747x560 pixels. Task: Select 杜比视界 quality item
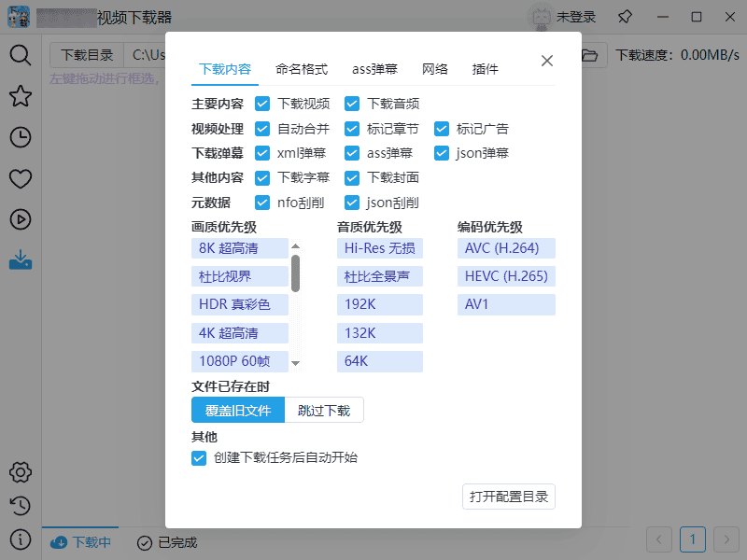point(240,276)
